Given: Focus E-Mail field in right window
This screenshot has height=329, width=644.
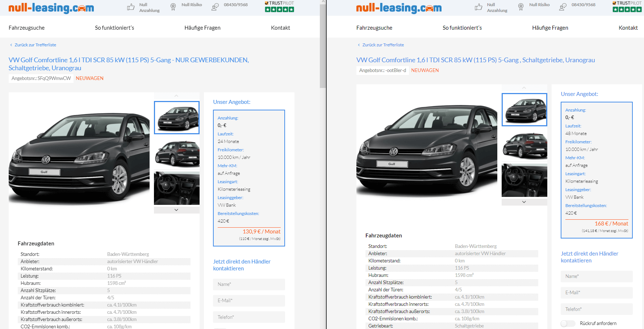Looking at the screenshot, I should 597,293.
